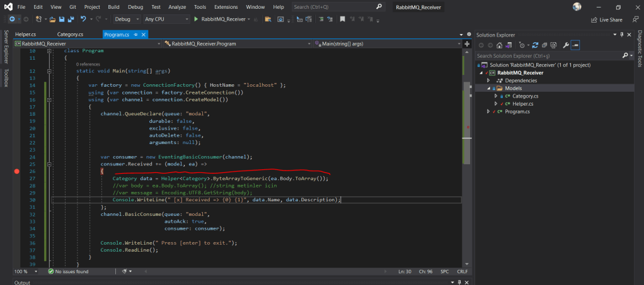The width and height of the screenshot is (644, 285).
Task: Toggle the Preview Selected Items button in Solution Explorer
Action: tap(576, 45)
